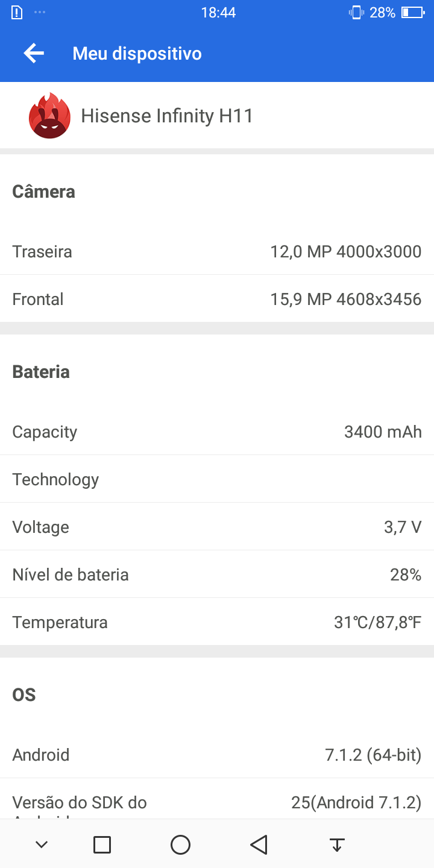This screenshot has width=434, height=868.
Task: Tap the pull-down notification shade icon
Action: (337, 844)
